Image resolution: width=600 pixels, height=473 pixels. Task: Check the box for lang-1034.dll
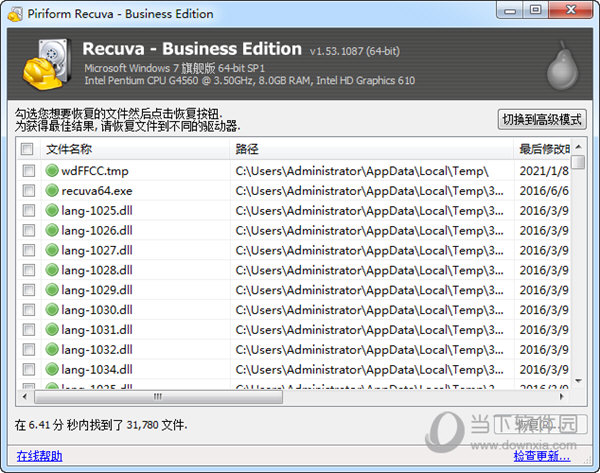pos(29,369)
